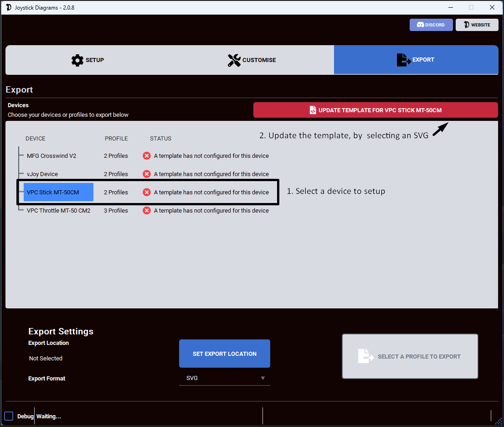Open the SVG export format dropdown
Viewport: 504px width, 427px height.
point(224,378)
